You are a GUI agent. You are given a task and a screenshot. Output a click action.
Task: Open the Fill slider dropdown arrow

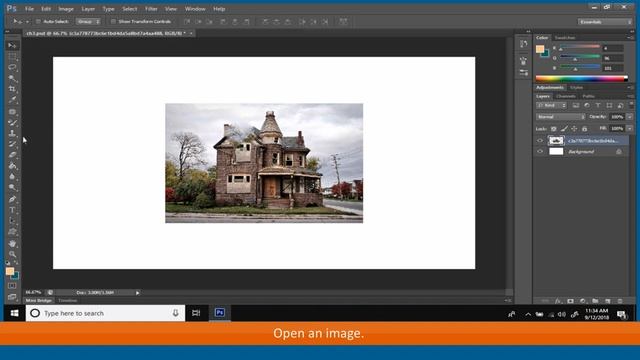(630, 129)
